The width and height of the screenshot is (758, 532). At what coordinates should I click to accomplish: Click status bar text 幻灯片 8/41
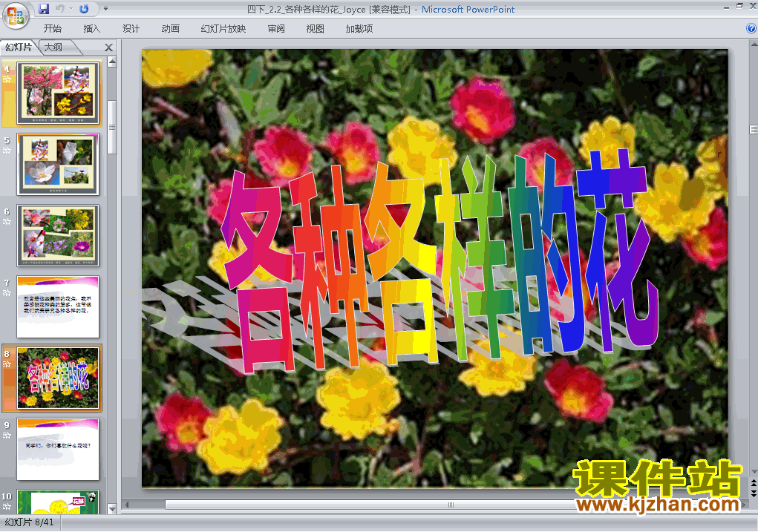[29, 522]
